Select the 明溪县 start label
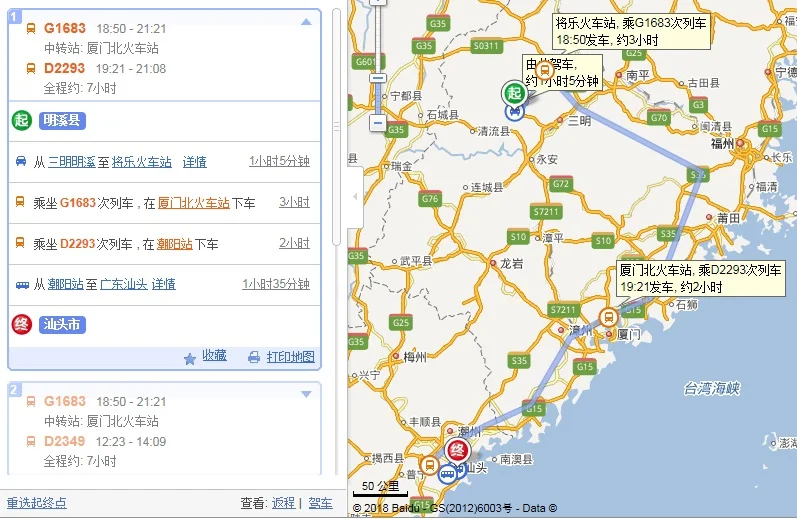Screen dimensions: 797x519 click(62, 120)
